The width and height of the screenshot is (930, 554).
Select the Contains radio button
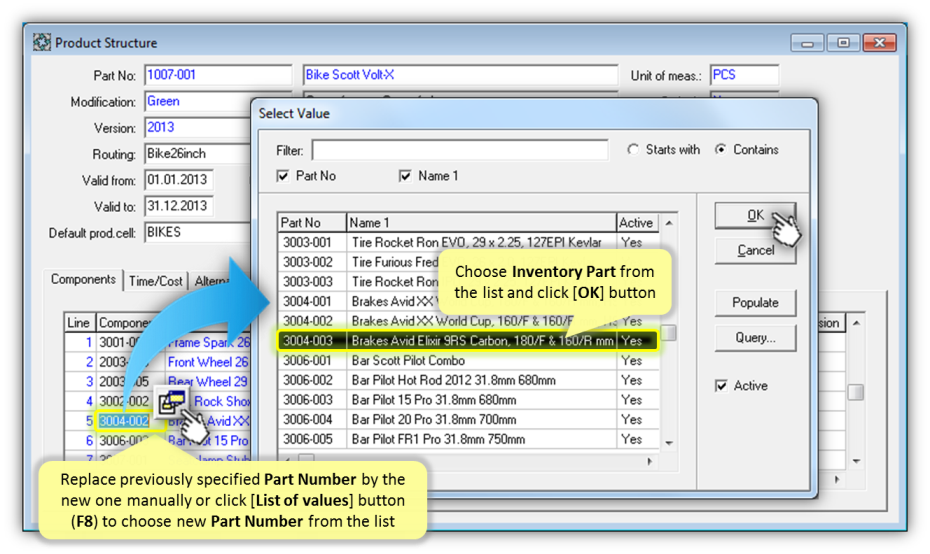720,149
